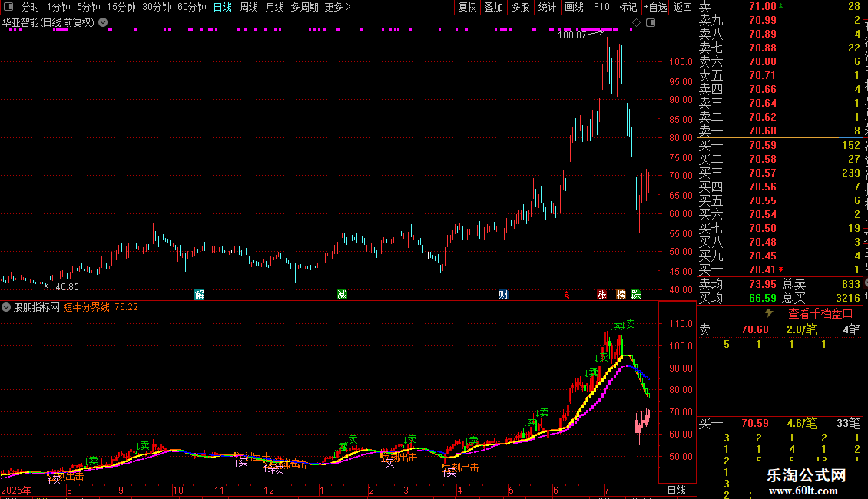The width and height of the screenshot is (868, 499).
Task: Click the 卖五 price 70.71 row
Action: [780, 75]
